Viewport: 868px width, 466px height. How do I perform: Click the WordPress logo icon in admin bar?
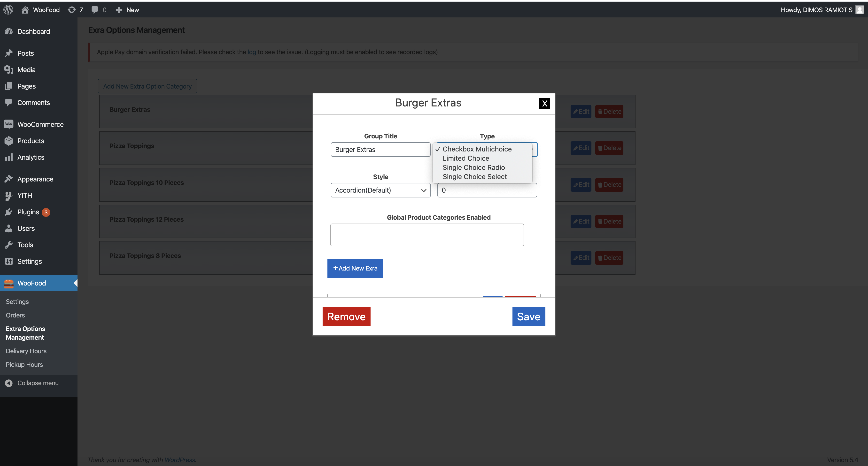click(x=8, y=10)
